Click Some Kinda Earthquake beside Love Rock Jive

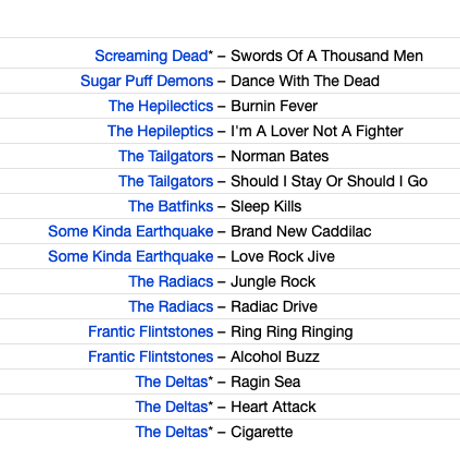131,256
